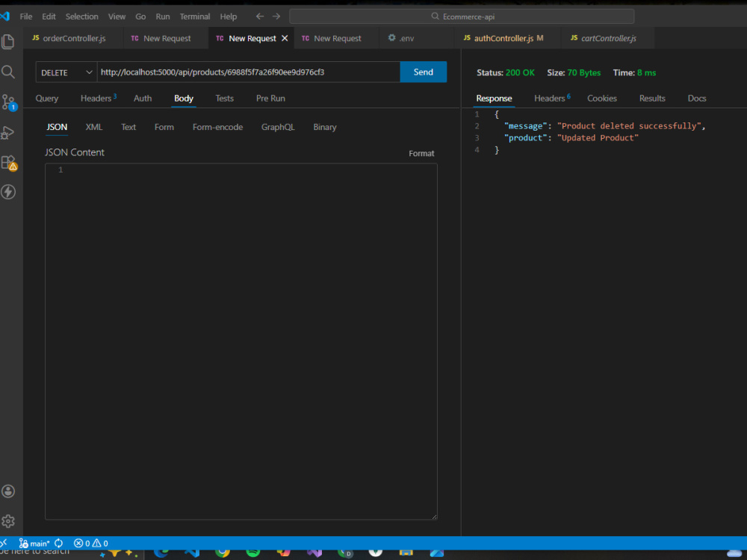747x560 pixels.
Task: Go forward using the right arrow
Action: pyautogui.click(x=276, y=16)
